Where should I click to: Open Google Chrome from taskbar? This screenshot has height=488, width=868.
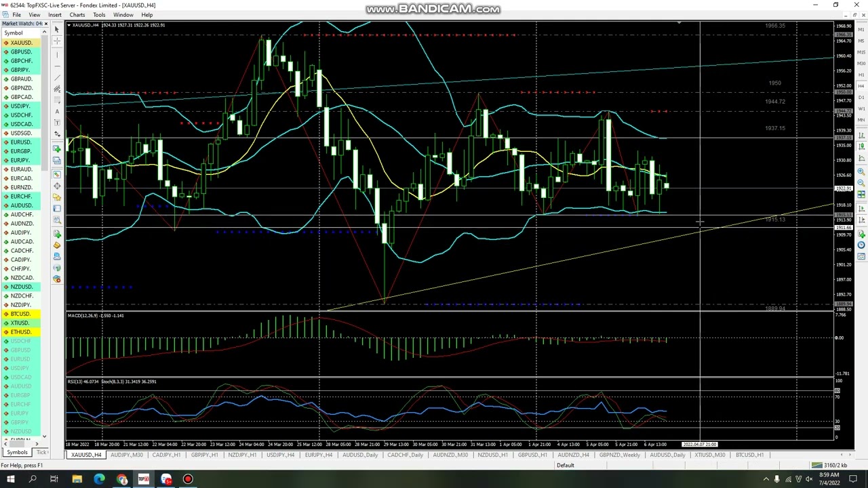click(122, 480)
